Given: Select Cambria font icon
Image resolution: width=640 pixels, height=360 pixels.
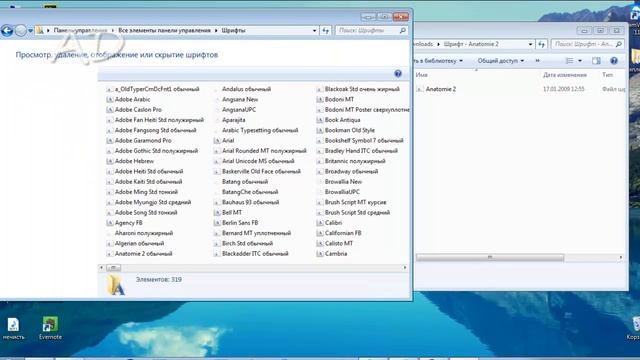Looking at the screenshot, I should (x=320, y=253).
